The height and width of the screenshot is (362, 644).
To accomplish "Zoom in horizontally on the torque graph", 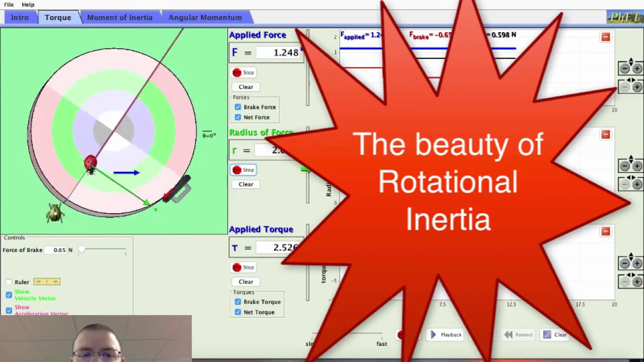I will tap(637, 282).
